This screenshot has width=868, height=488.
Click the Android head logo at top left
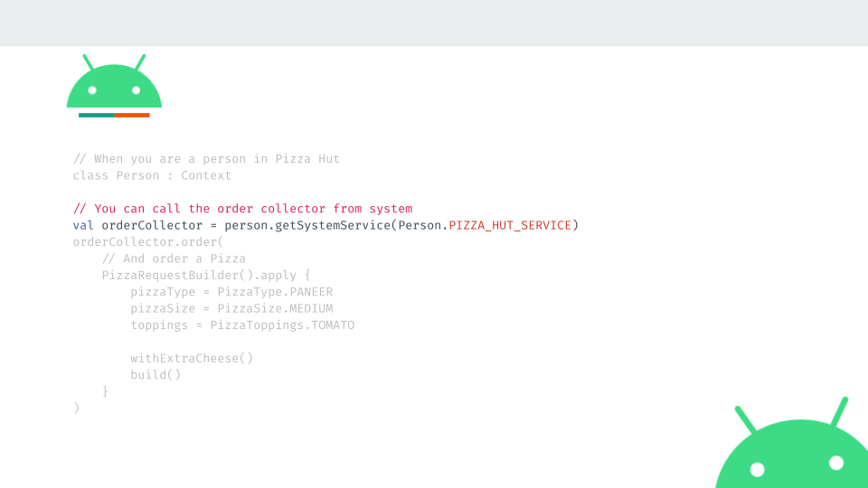[x=114, y=81]
